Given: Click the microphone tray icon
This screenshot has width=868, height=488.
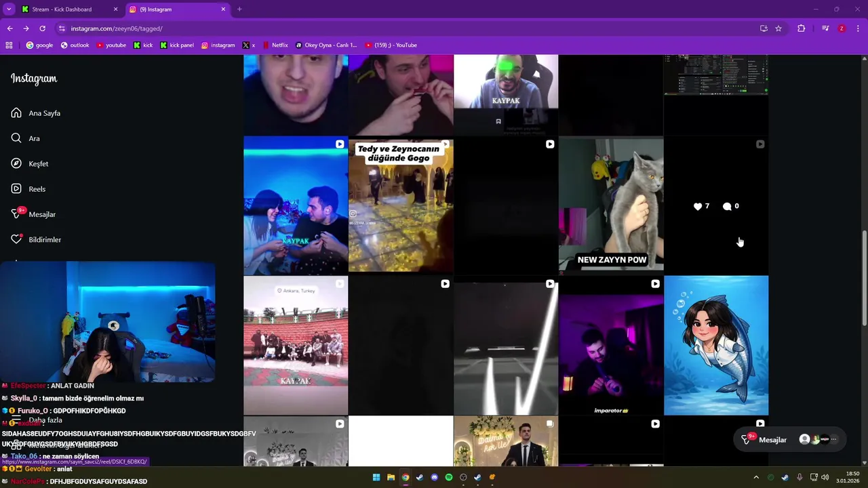Looking at the screenshot, I should point(800,477).
